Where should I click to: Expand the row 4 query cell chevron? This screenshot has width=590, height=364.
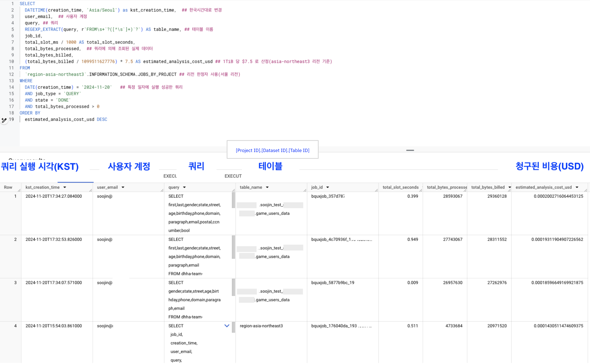click(227, 326)
